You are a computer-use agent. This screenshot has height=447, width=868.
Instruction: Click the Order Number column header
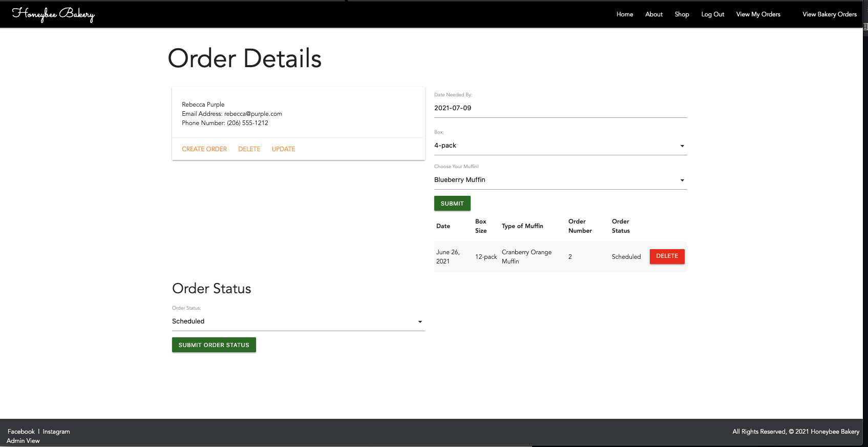click(580, 226)
